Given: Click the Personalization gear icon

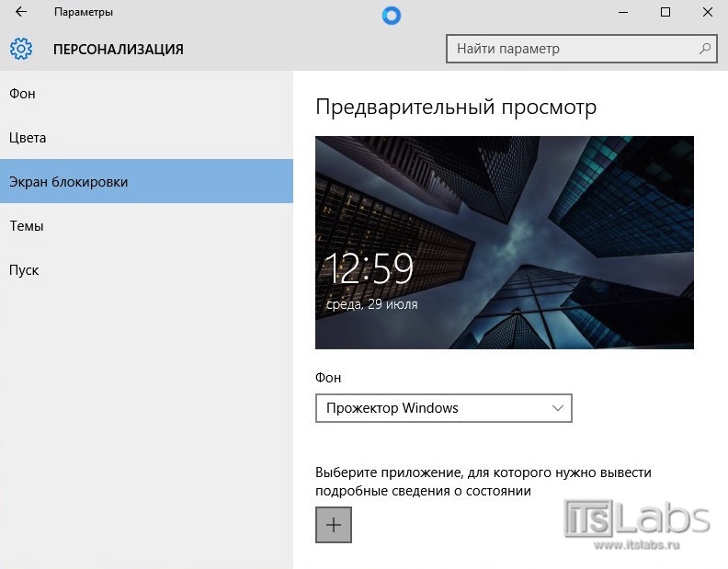Looking at the screenshot, I should (21, 49).
